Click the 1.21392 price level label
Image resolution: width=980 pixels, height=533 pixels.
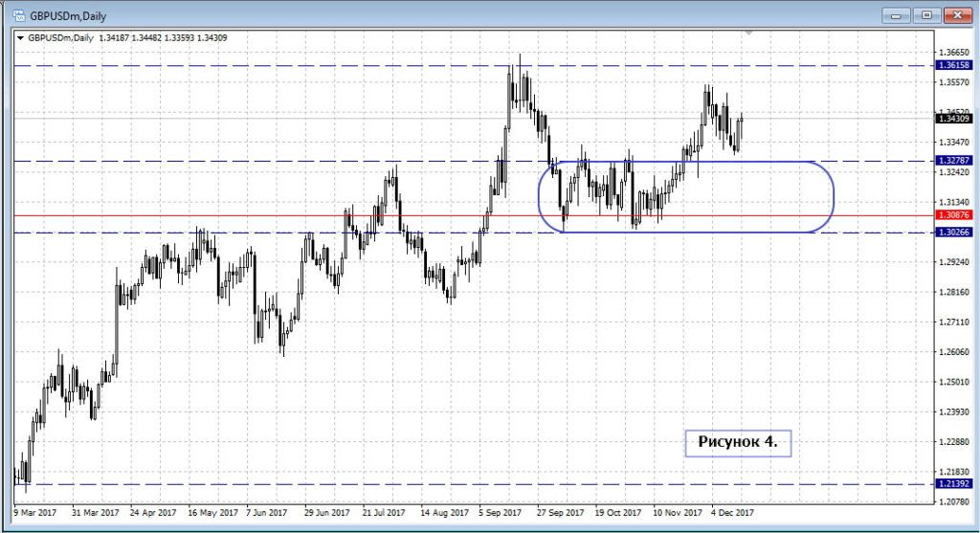click(x=955, y=485)
